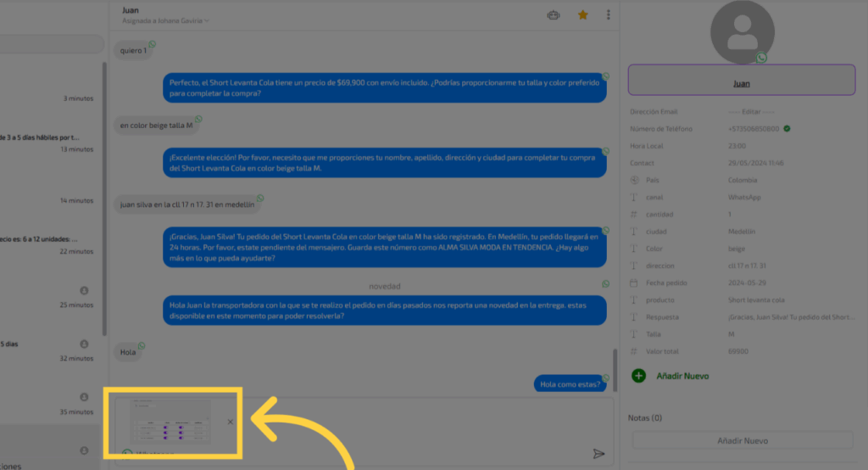868x470 pixels.
Task: Click the 'Respuesta' field value
Action: (790, 317)
